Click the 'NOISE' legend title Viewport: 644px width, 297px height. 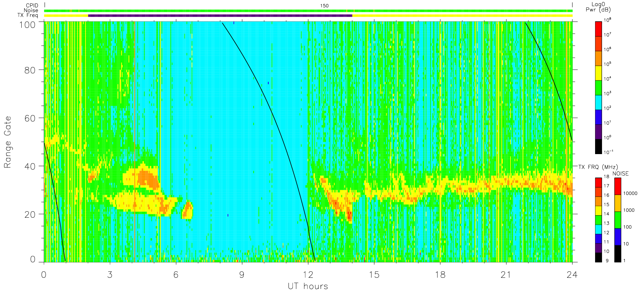[621, 174]
